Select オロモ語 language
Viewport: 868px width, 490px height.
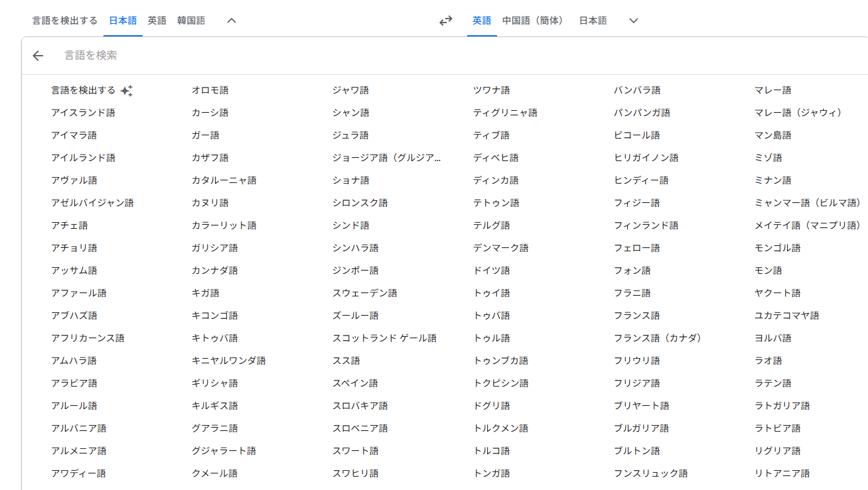click(210, 90)
